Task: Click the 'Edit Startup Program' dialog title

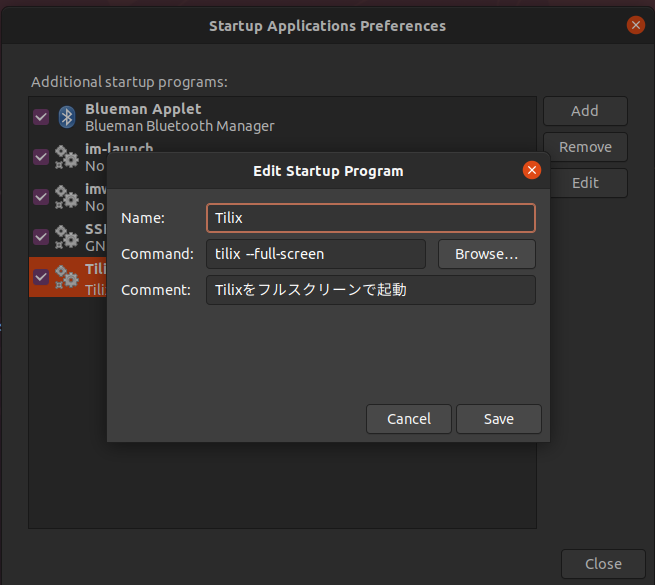Action: [x=328, y=171]
